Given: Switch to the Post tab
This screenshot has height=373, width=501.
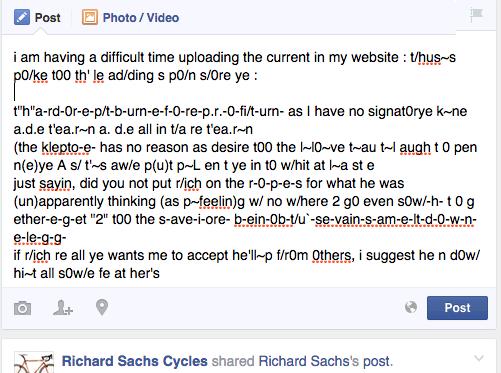Looking at the screenshot, I should 37,17.
